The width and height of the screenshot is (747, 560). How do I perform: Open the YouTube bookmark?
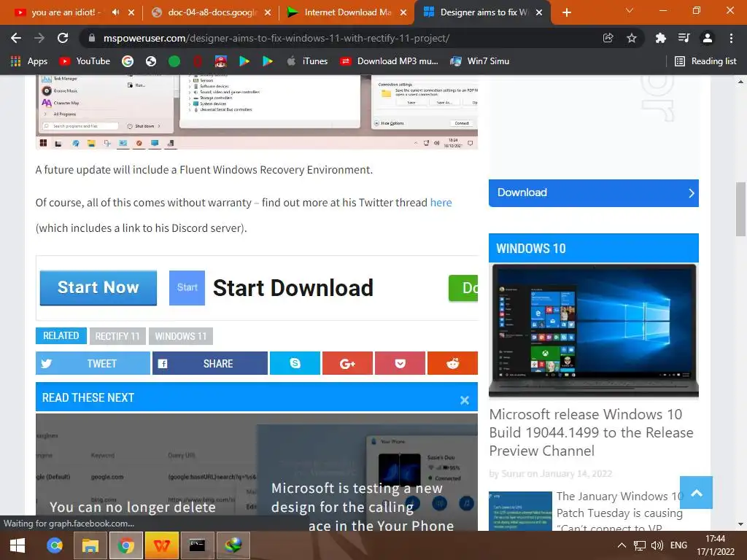pyautogui.click(x=85, y=61)
